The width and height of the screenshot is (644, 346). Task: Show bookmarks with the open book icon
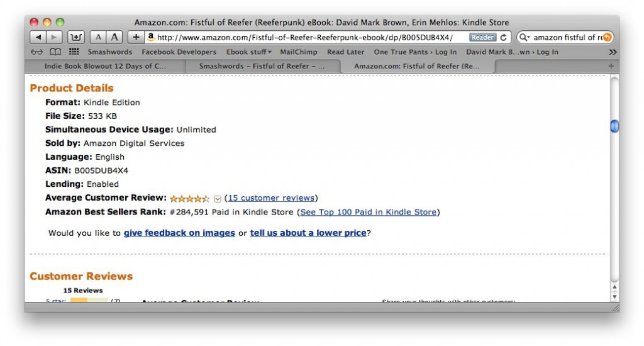(55, 52)
